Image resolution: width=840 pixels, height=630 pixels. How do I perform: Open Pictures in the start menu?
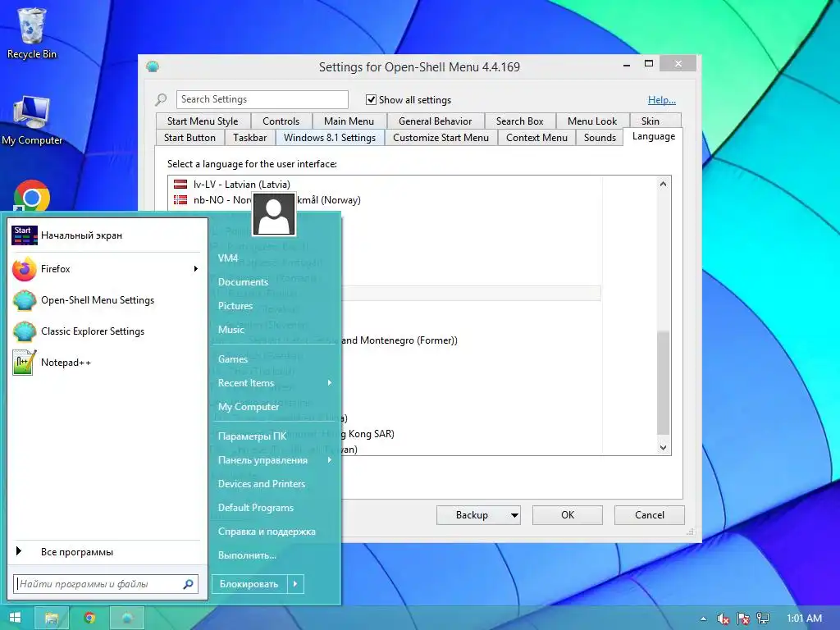tap(235, 306)
